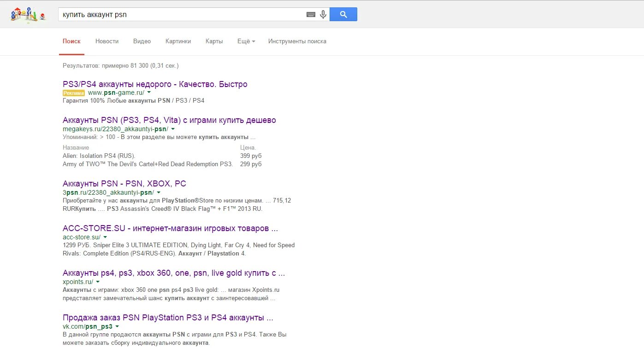Open ACC-STORE.SU интернет-магазин result
This screenshot has width=644, height=354.
click(171, 228)
